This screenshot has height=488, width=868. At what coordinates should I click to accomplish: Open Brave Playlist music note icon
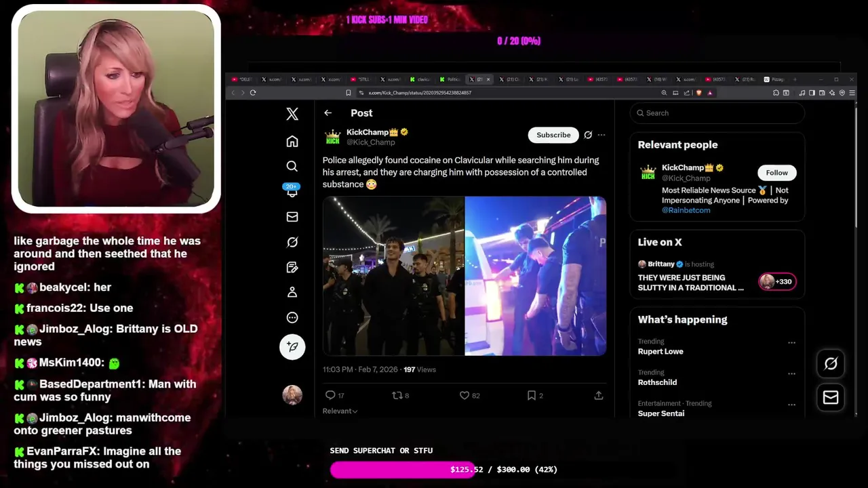(802, 93)
